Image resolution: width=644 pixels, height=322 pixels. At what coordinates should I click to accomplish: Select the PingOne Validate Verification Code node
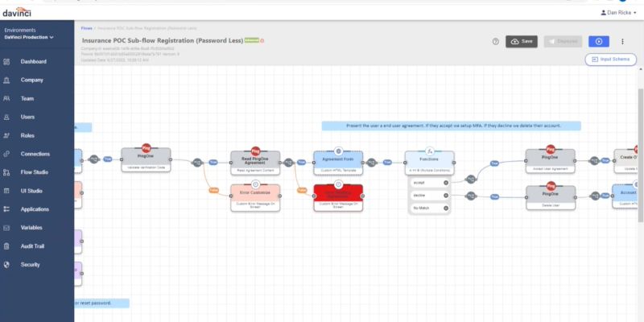146,160
